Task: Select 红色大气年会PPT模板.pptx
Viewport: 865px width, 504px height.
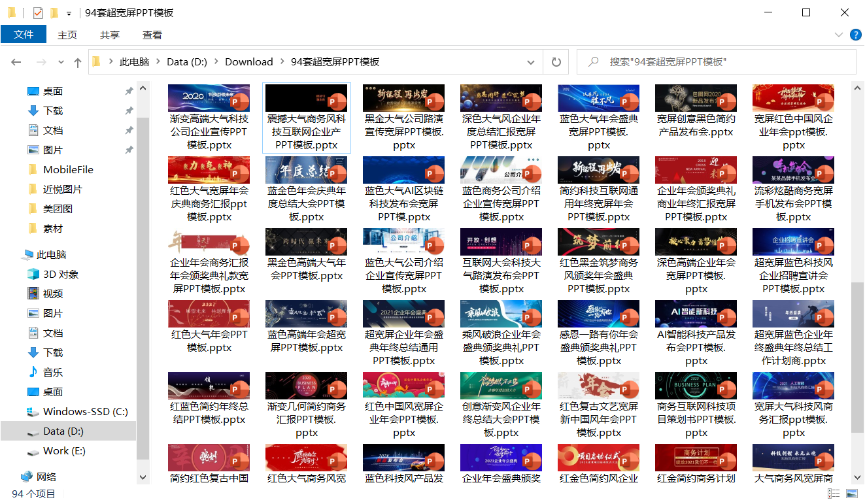Action: click(209, 327)
